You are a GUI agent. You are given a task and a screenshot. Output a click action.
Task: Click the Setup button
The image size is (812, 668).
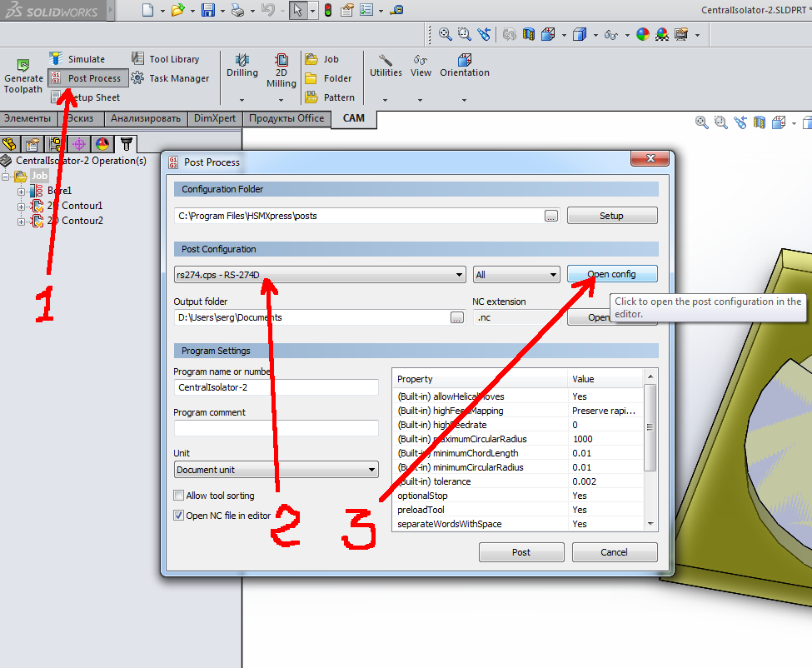pyautogui.click(x=612, y=216)
